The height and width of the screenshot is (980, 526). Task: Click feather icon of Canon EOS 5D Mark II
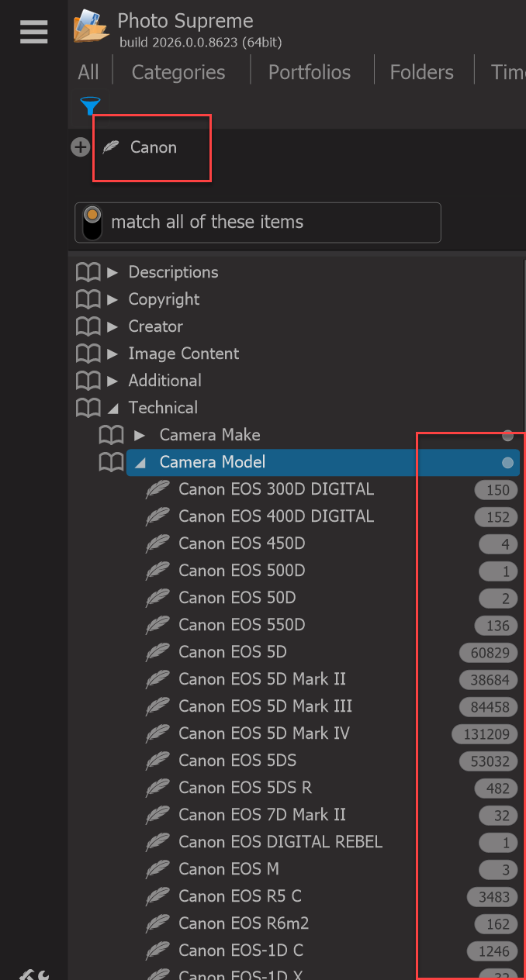(157, 679)
